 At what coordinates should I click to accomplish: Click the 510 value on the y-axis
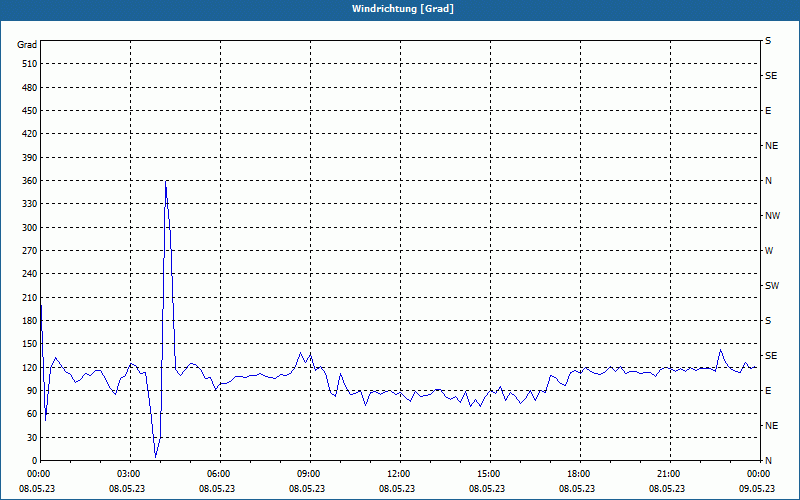30,64
